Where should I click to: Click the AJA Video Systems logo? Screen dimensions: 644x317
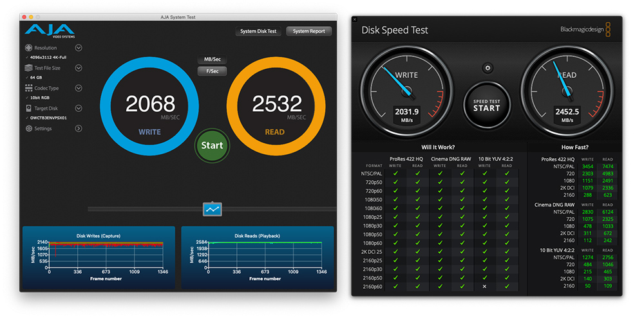point(50,31)
